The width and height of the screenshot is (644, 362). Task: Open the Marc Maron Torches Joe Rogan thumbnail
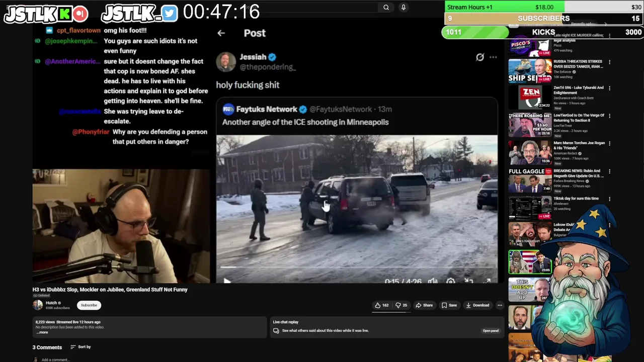(x=529, y=153)
